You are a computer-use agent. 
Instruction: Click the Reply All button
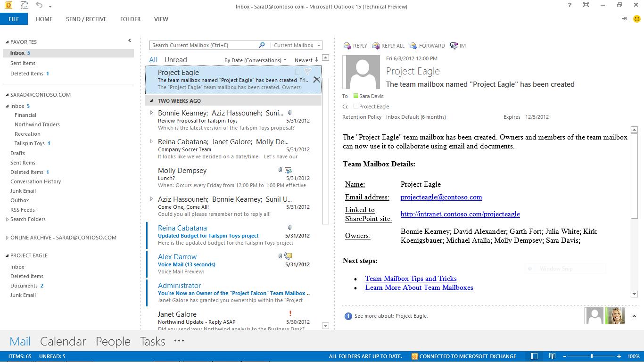tap(388, 46)
